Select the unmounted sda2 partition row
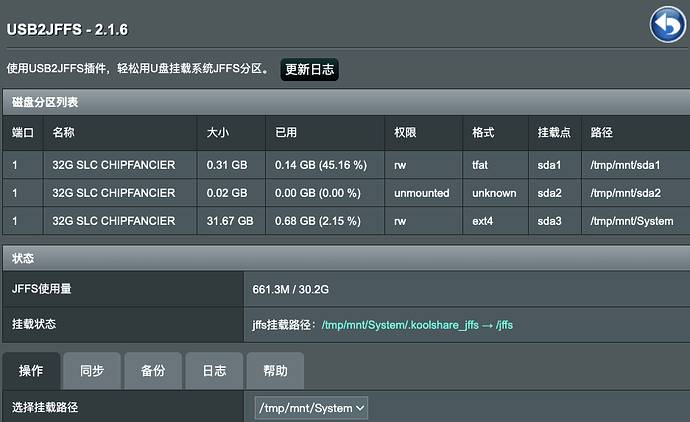Viewport: 690px width, 422px height. 346,193
